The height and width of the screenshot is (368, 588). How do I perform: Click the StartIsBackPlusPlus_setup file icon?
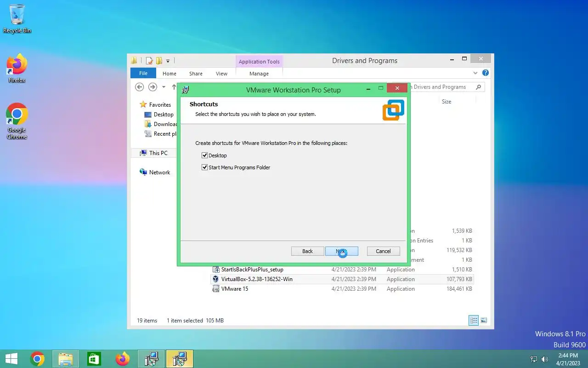(216, 270)
